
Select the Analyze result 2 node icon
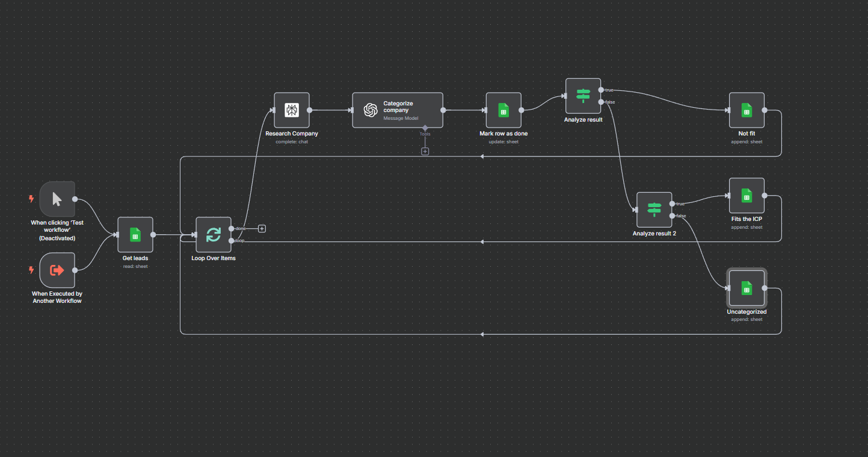tap(654, 210)
